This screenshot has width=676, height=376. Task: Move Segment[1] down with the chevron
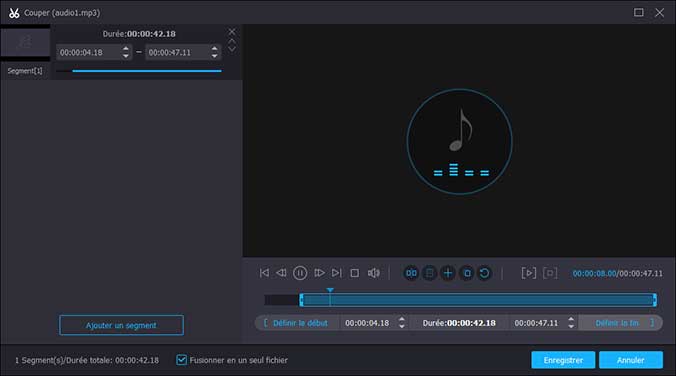click(232, 49)
